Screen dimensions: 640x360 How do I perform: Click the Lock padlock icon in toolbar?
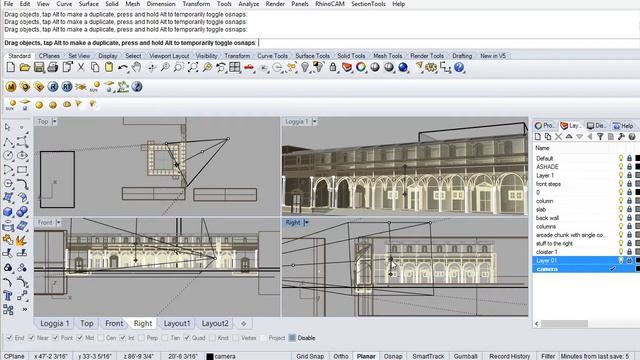(x=333, y=67)
